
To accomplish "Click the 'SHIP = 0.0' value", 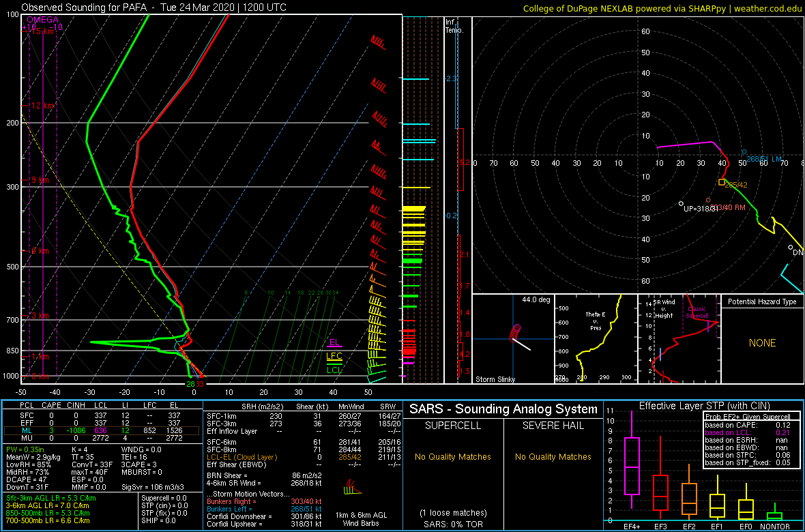I will click(x=158, y=520).
